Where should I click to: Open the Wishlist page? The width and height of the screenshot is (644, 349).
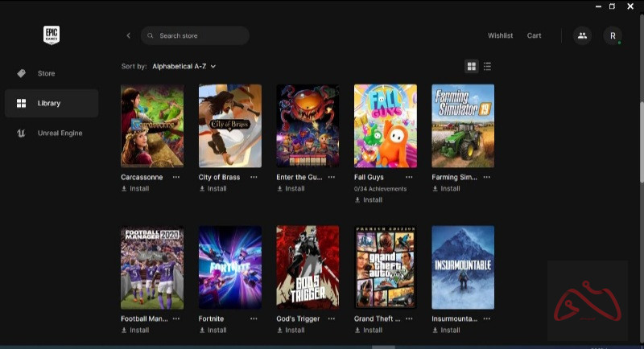coord(500,35)
